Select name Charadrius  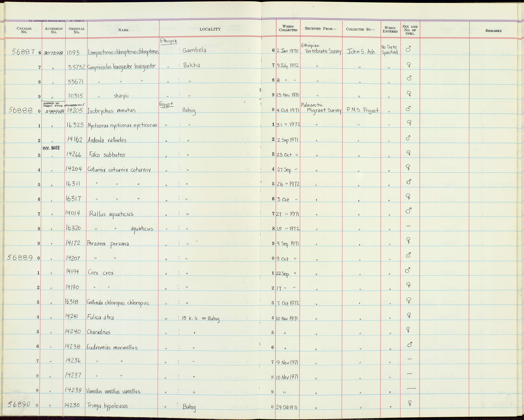click(x=99, y=332)
